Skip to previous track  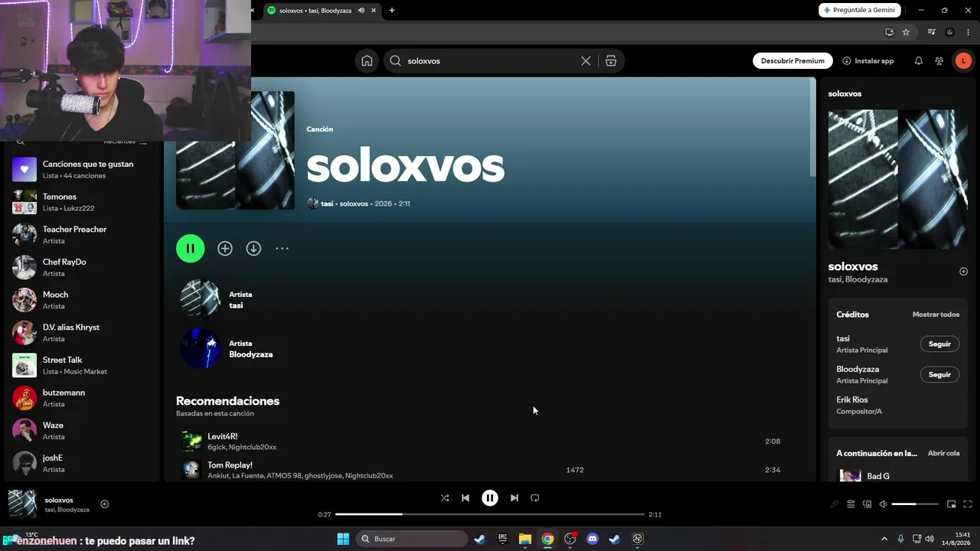tap(465, 498)
